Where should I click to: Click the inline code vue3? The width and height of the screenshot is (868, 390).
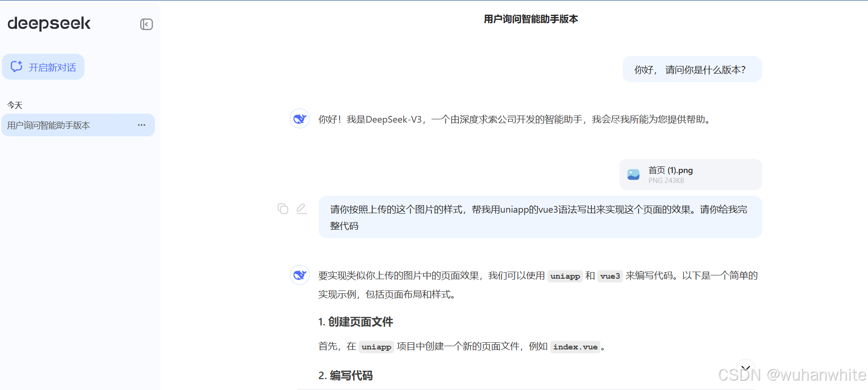610,276
